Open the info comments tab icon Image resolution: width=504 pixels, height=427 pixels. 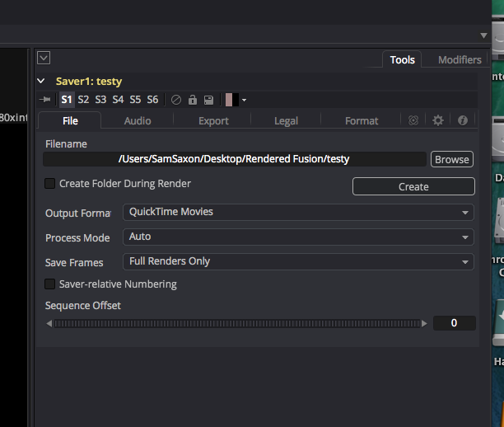coord(463,120)
